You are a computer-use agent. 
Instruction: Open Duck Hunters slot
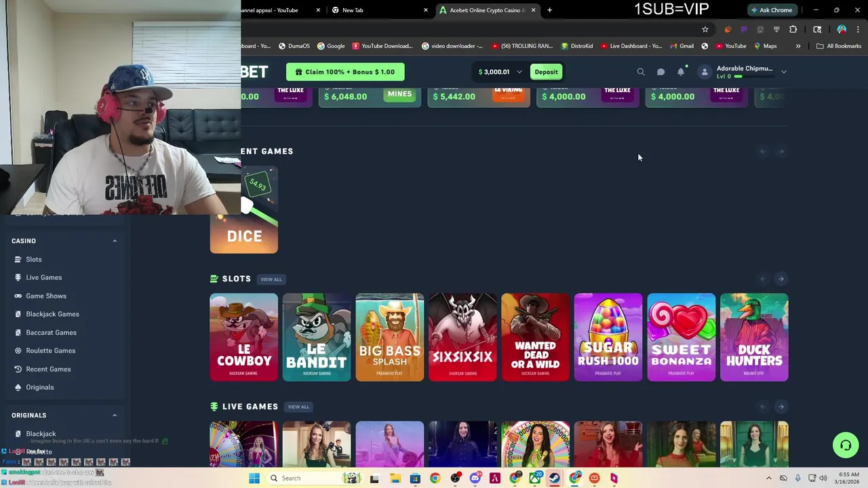click(754, 337)
